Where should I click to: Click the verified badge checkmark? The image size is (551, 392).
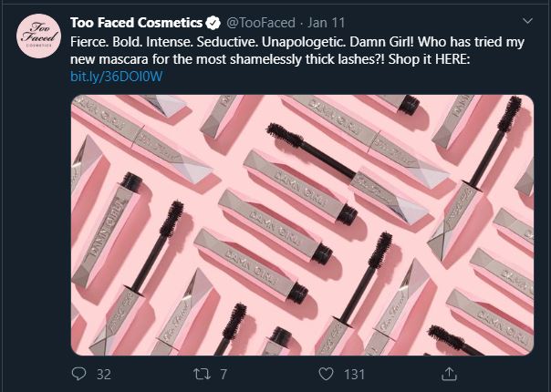(213, 21)
